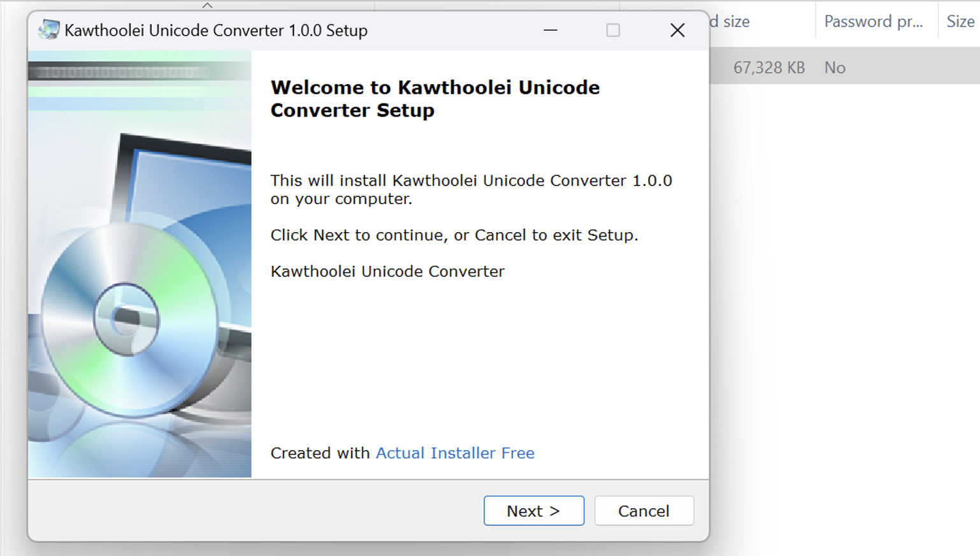Click the 'No' password protected cell

click(x=835, y=68)
